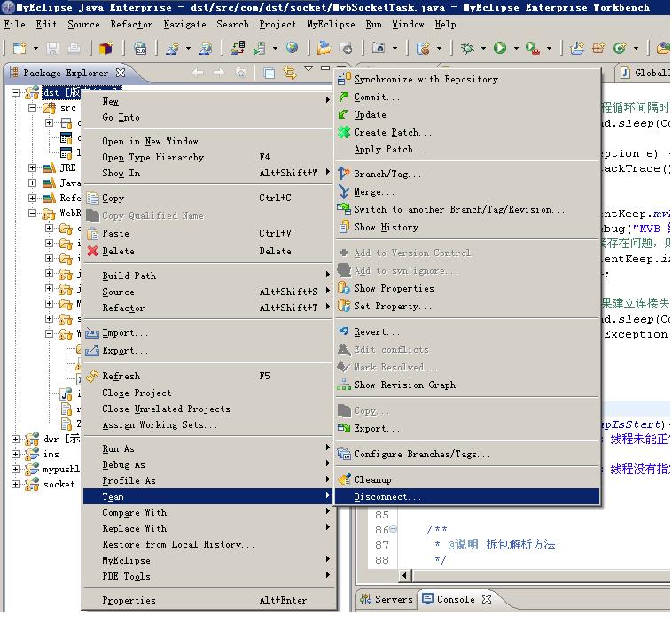The image size is (672, 623).
Task: Click the Set Property icon
Action: click(344, 306)
